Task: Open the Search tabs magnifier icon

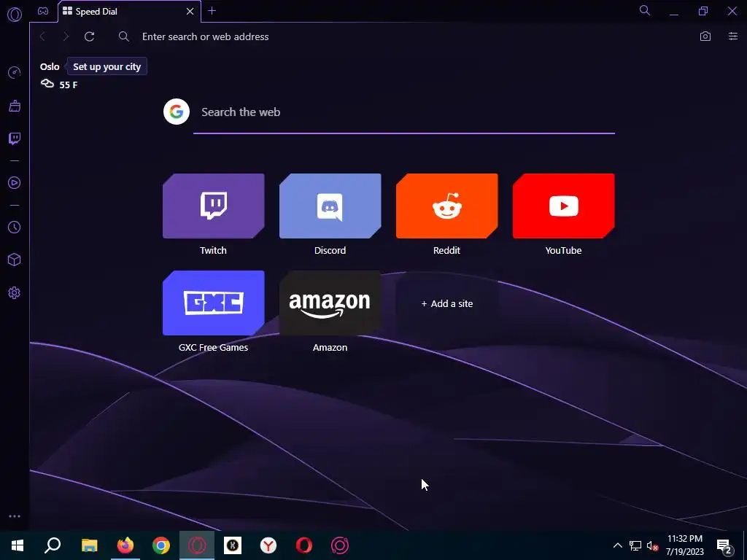Action: coord(645,10)
